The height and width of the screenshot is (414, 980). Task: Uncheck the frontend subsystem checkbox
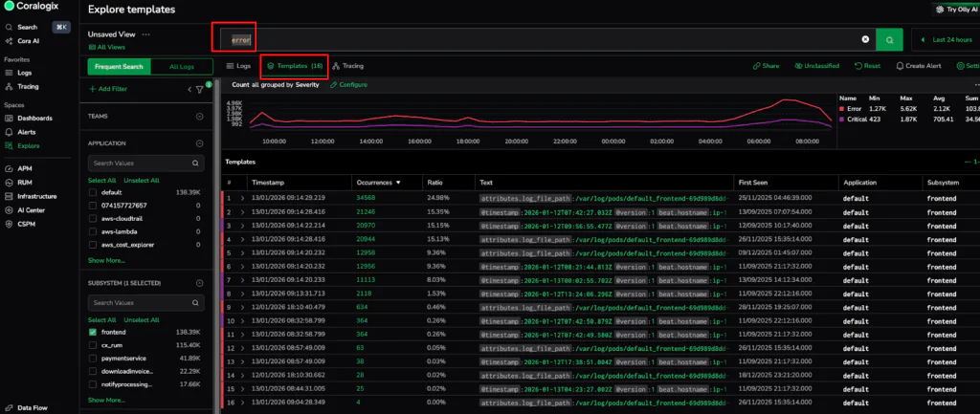point(93,332)
